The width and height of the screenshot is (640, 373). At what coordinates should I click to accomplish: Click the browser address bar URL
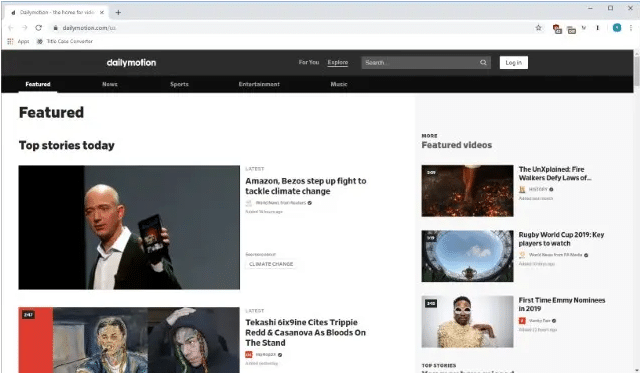point(89,28)
